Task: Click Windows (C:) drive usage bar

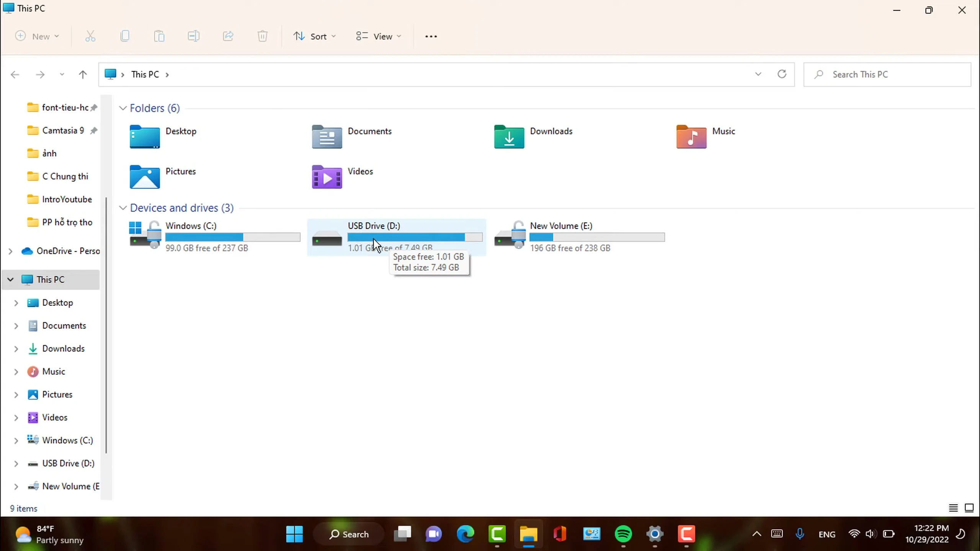Action: pos(233,237)
